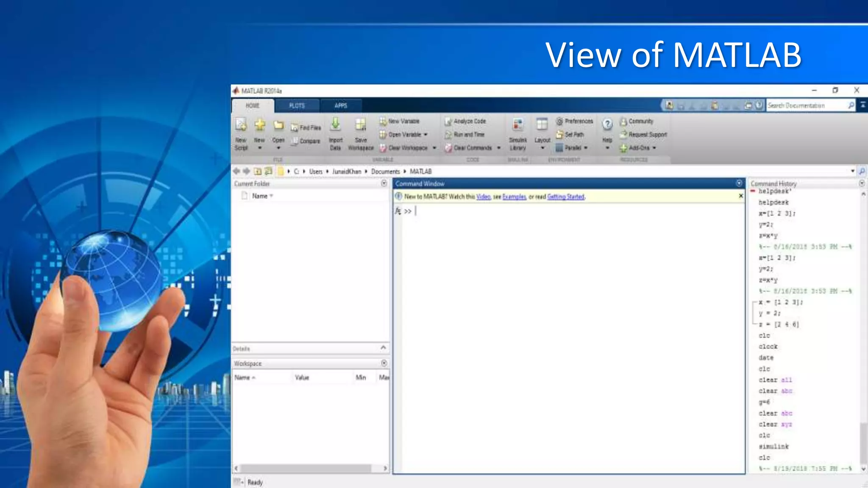Open the Command Window actions menu
This screenshot has width=868, height=488.
click(739, 183)
